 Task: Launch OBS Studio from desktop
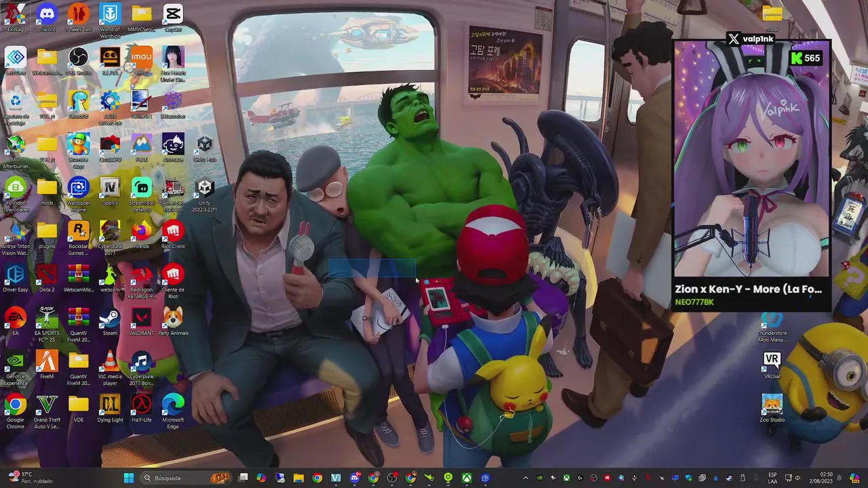coord(78,61)
